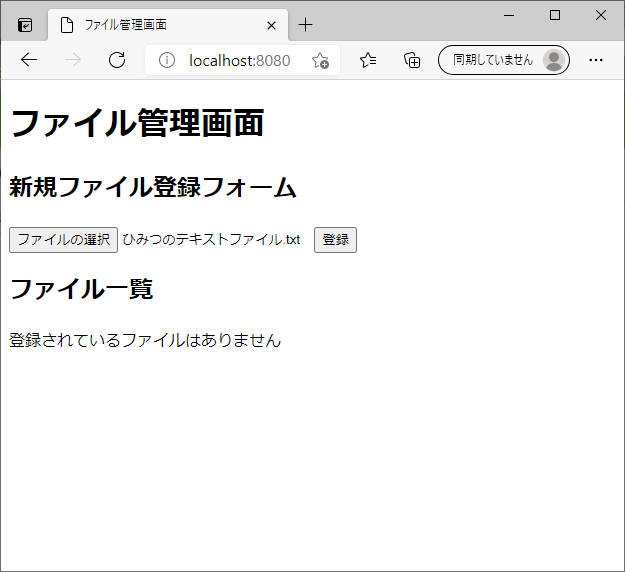The height and width of the screenshot is (572, 625).
Task: Click the forward navigation arrow
Action: click(73, 60)
